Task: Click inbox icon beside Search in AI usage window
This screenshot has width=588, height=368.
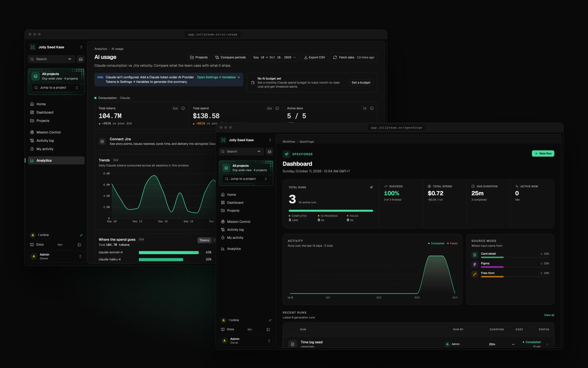Action: pyautogui.click(x=81, y=59)
